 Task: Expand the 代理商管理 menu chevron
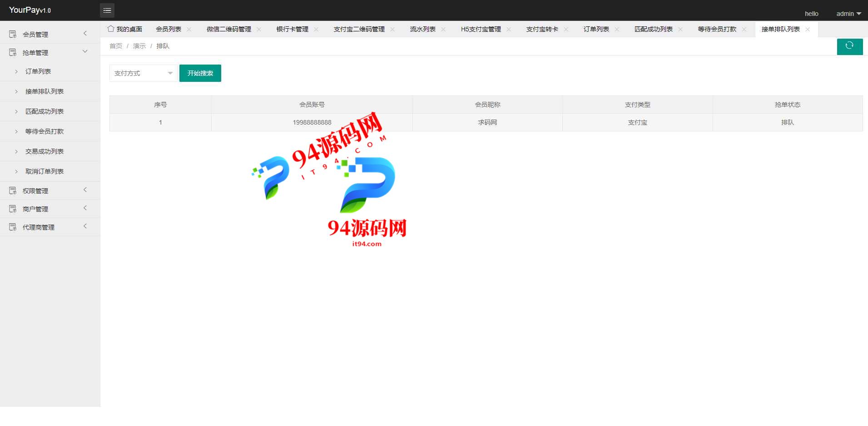85,226
